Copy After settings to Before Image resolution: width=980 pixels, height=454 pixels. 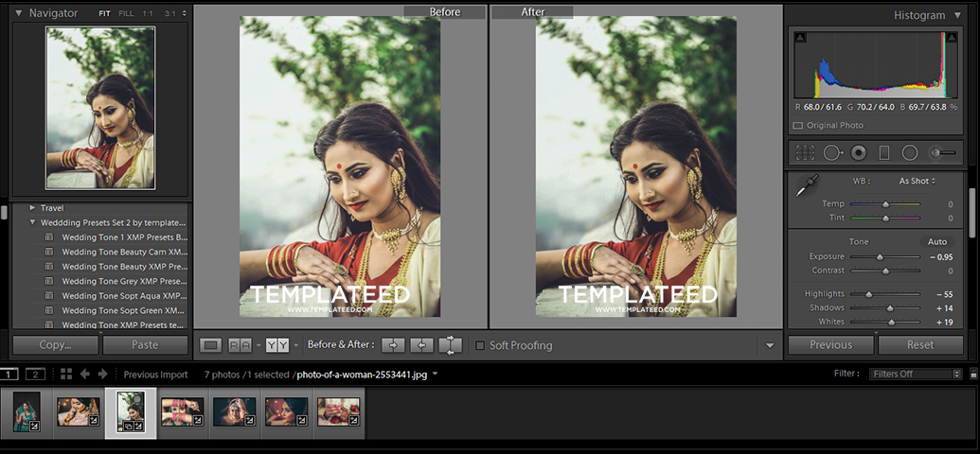coord(422,344)
